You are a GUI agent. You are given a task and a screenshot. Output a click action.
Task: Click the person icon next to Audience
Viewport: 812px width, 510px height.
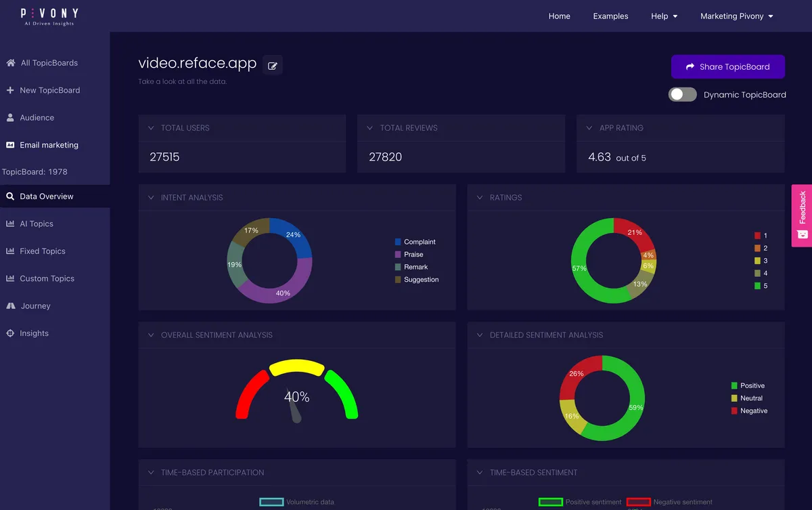pyautogui.click(x=10, y=117)
